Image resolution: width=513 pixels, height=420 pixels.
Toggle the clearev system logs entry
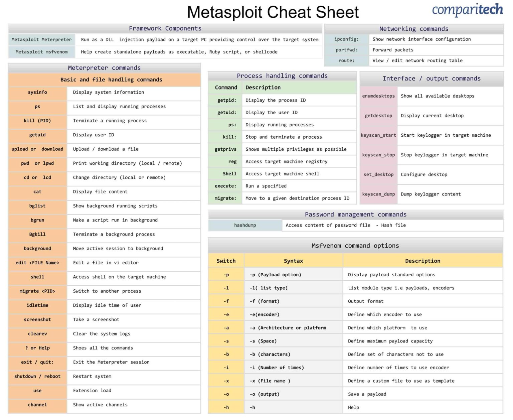click(x=37, y=334)
